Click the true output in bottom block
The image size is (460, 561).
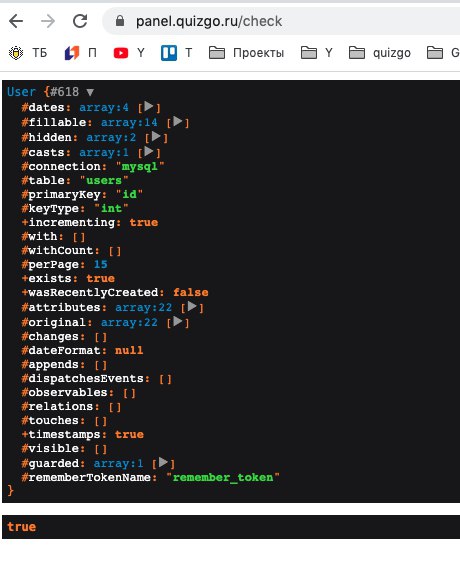click(x=21, y=527)
